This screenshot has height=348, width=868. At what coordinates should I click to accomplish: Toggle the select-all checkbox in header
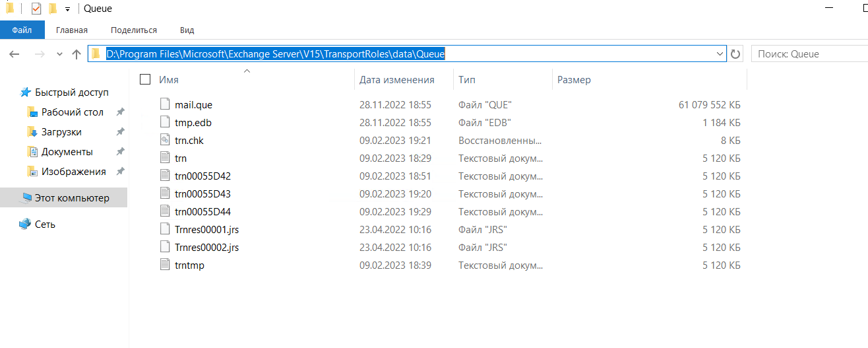pos(145,80)
